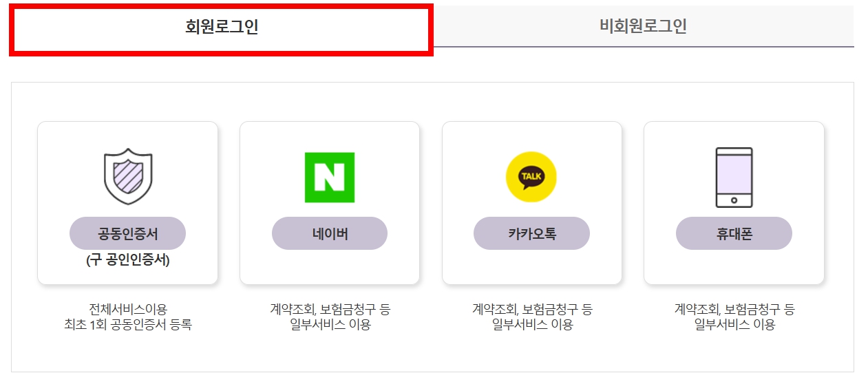
Task: Switch to the 비회원로그인 tab
Action: click(644, 26)
